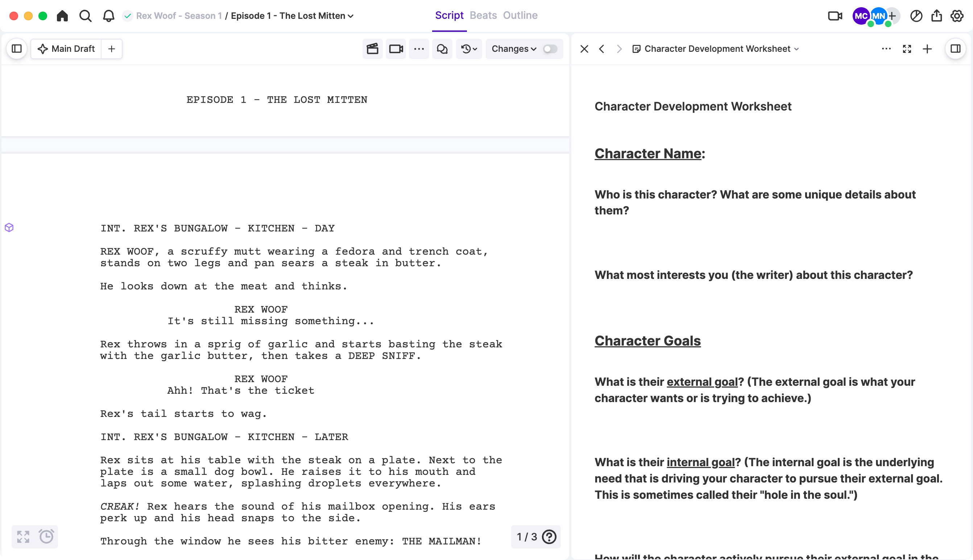Click the share/export icon

coord(936,16)
